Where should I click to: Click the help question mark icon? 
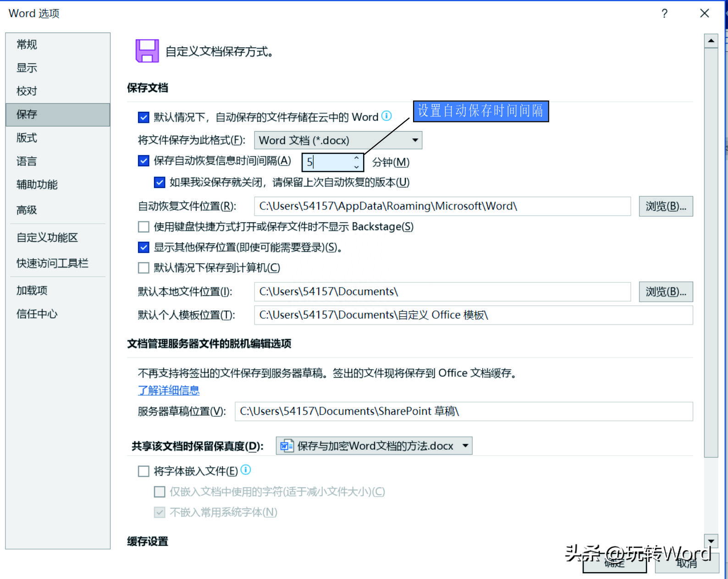664,13
